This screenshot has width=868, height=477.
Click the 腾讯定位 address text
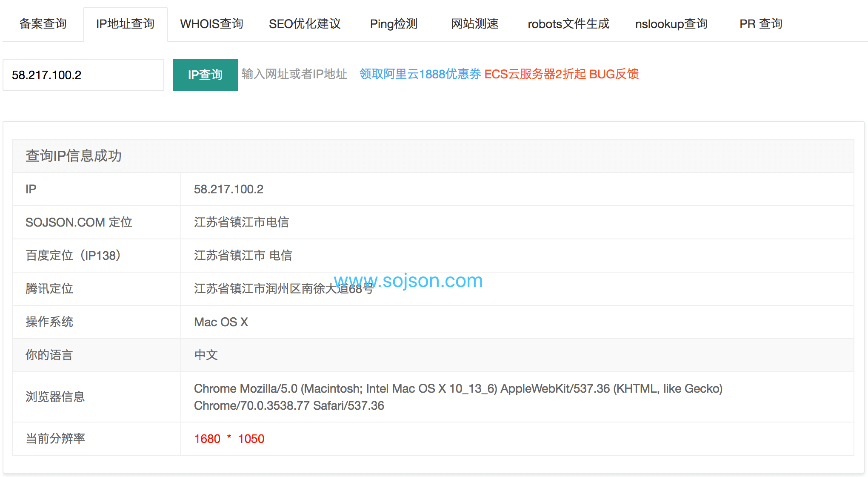click(x=283, y=289)
